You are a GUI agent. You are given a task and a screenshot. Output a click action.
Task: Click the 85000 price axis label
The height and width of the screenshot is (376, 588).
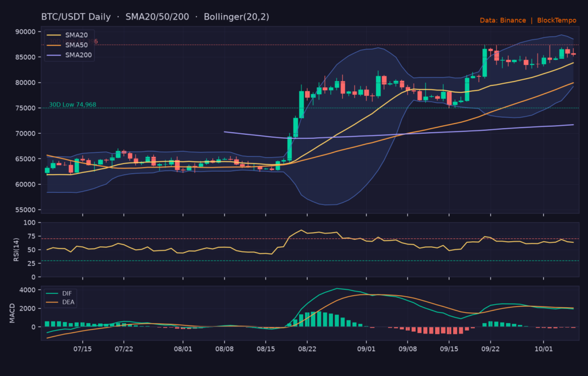click(25, 57)
